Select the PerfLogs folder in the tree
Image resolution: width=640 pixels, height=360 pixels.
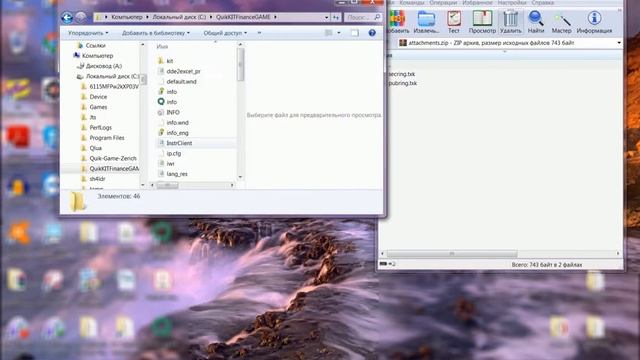tap(100, 127)
